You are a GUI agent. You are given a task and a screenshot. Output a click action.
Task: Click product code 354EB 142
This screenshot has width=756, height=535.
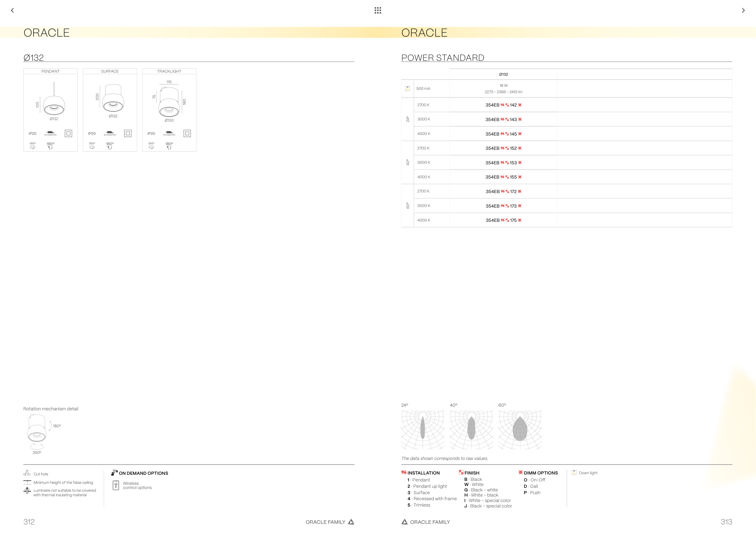click(x=503, y=105)
